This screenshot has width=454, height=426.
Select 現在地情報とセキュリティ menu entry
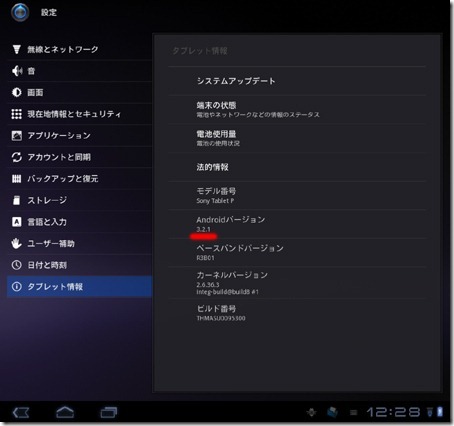tap(79, 114)
